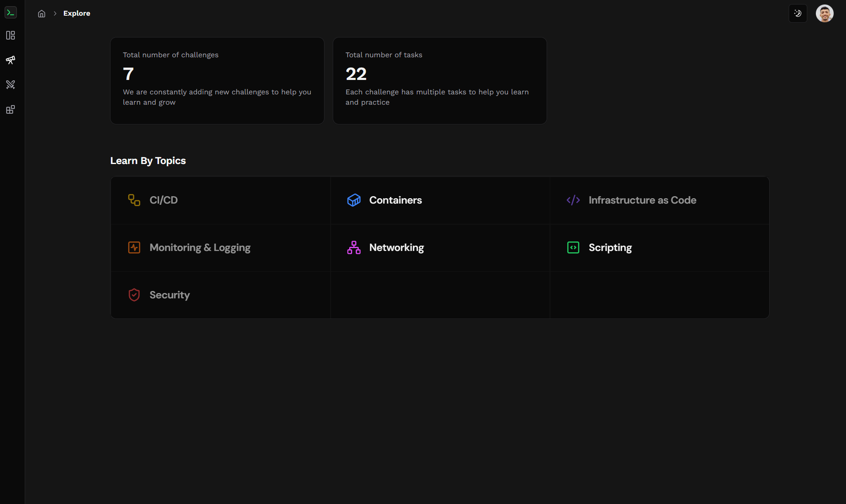
Task: Click the Monitoring & Logging pulse icon
Action: 134,248
